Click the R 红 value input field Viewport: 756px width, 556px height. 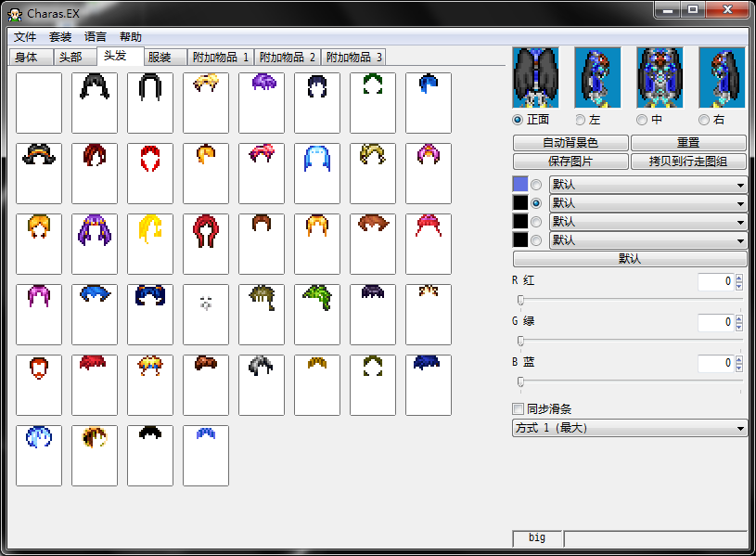715,281
